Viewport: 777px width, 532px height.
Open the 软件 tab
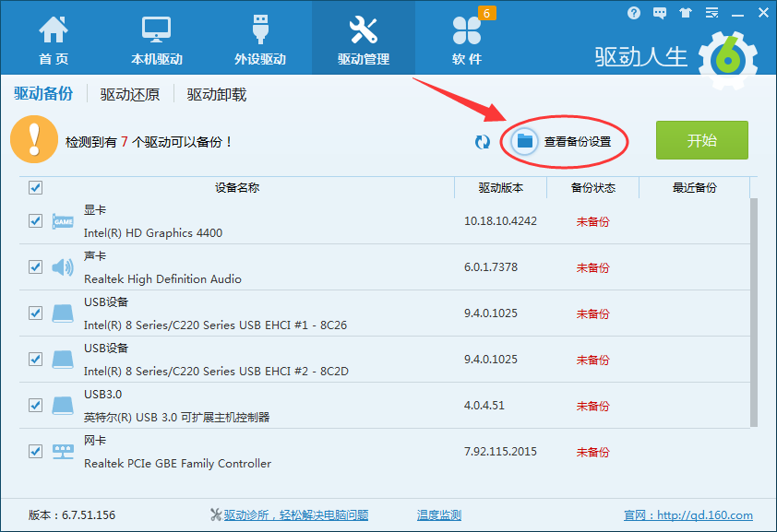pyautogui.click(x=467, y=40)
